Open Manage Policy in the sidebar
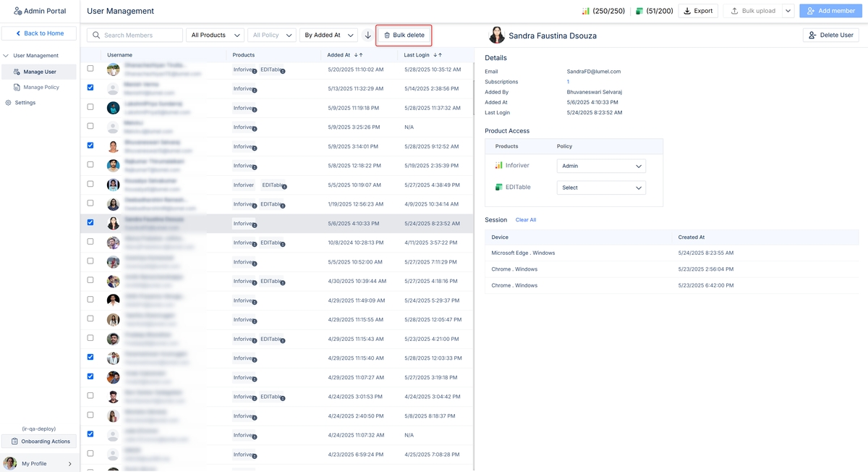Image resolution: width=868 pixels, height=472 pixels. point(41,88)
